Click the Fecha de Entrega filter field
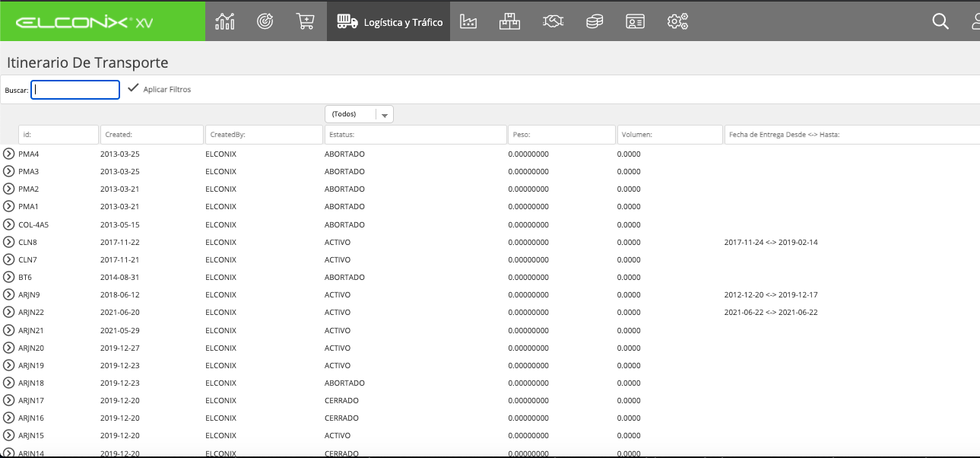Image resolution: width=980 pixels, height=458 pixels. pyautogui.click(x=852, y=135)
